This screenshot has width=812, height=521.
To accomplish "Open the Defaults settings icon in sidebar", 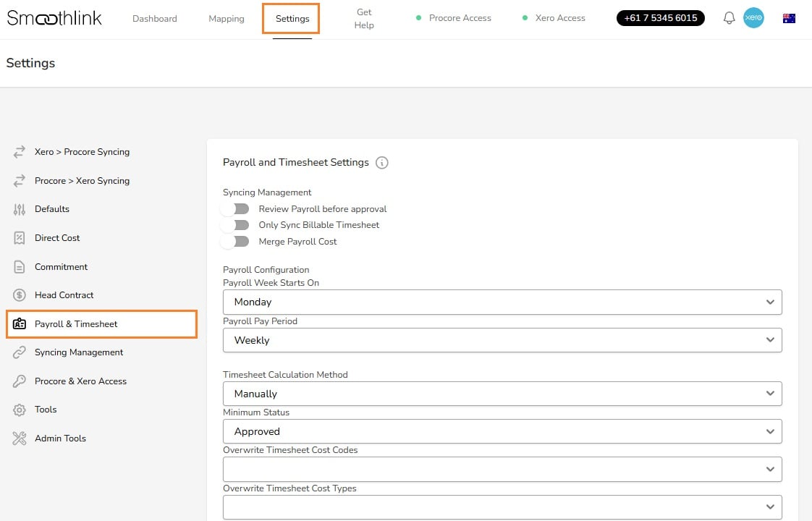I will click(x=18, y=209).
